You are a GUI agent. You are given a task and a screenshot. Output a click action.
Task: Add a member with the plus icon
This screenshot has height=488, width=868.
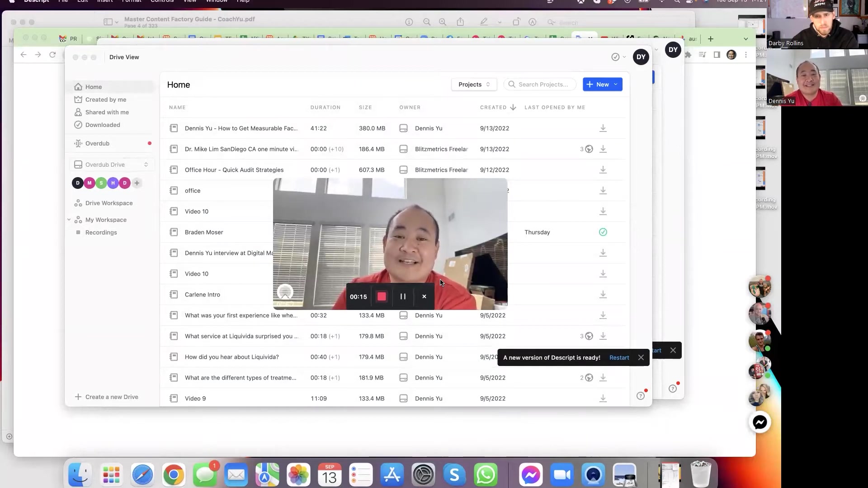pos(137,183)
